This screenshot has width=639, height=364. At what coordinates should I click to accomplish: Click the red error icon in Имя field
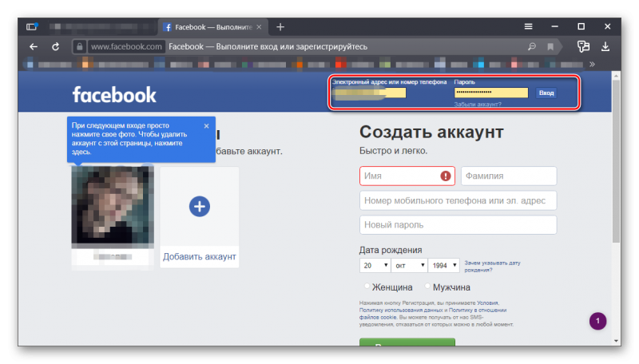coord(446,176)
